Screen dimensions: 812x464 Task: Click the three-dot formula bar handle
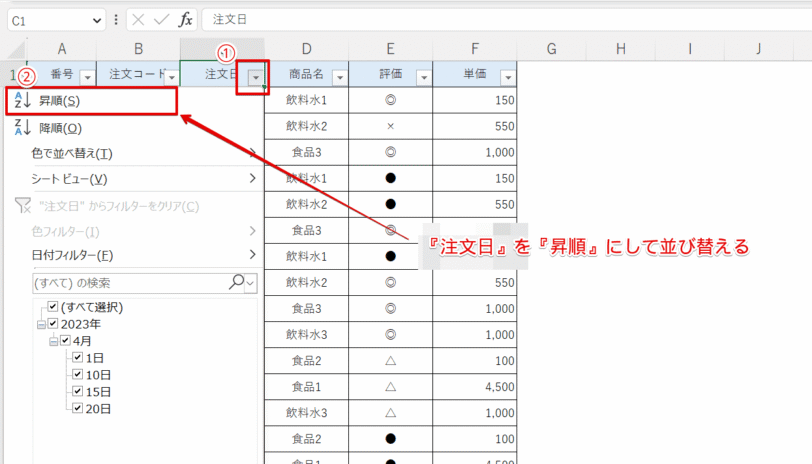[x=116, y=20]
